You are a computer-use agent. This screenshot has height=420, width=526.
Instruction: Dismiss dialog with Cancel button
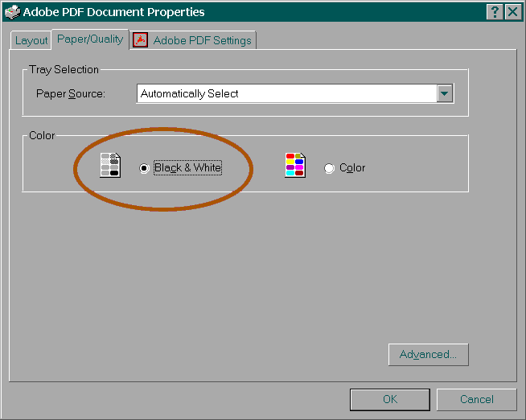pyautogui.click(x=476, y=399)
